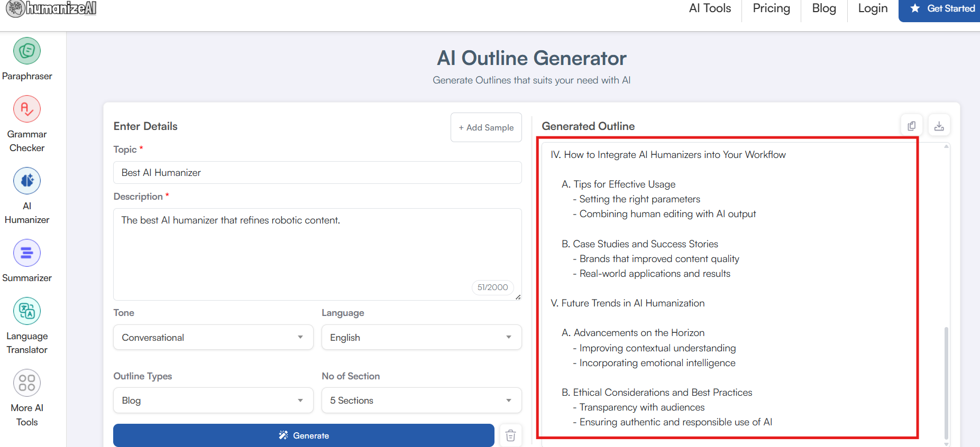
Task: Expand the Outline Types dropdown
Action: point(213,401)
